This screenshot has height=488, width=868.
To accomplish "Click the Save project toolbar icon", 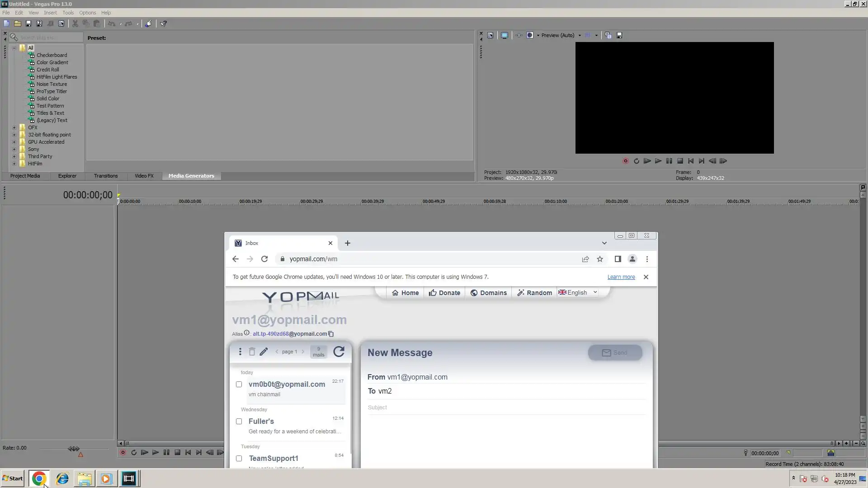I will coord(28,23).
